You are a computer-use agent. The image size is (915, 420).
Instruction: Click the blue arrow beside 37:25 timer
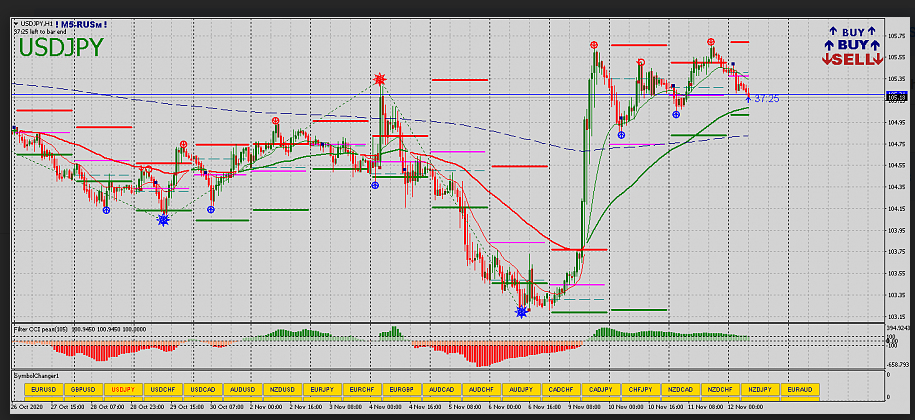pyautogui.click(x=748, y=98)
